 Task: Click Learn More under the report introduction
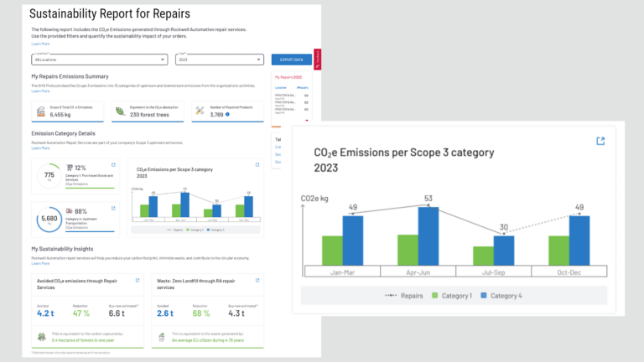coord(40,44)
